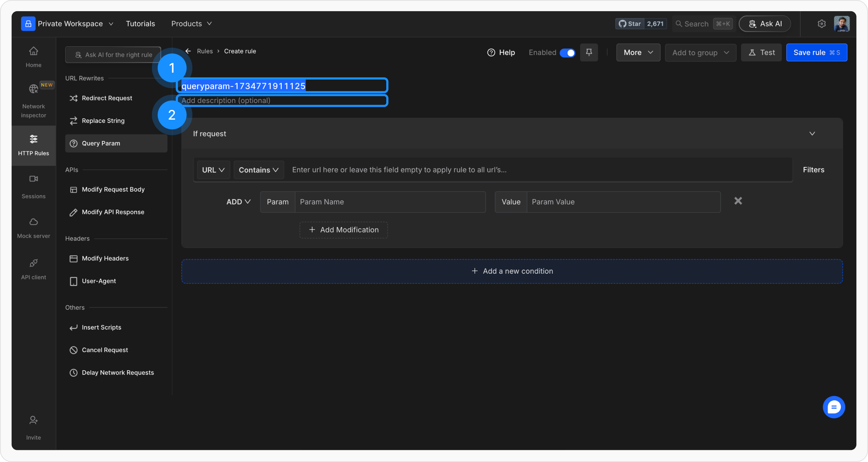Remove the param row with X icon
Screen dimensions: 868x462
[x=738, y=201]
